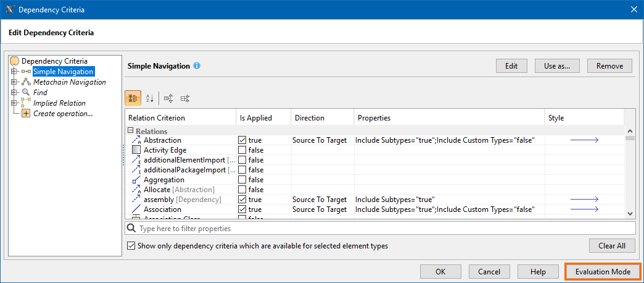Click the Association style arrow cell
644x283 pixels.
click(x=584, y=209)
